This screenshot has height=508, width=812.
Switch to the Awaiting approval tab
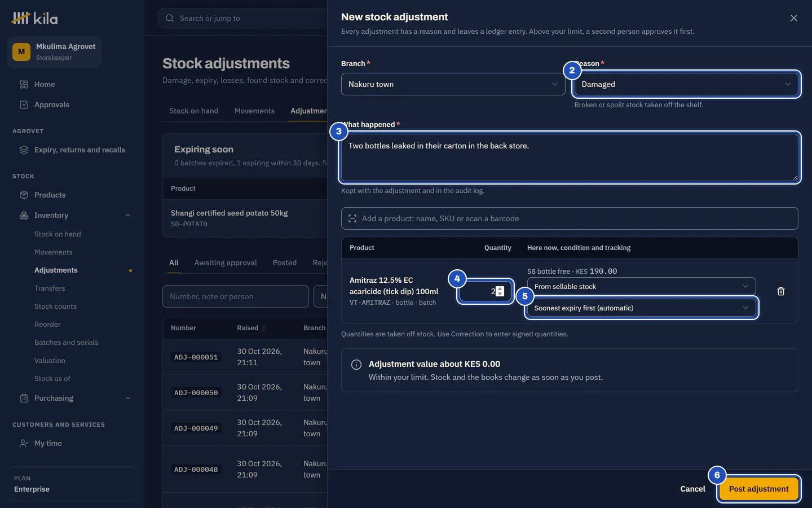226,262
